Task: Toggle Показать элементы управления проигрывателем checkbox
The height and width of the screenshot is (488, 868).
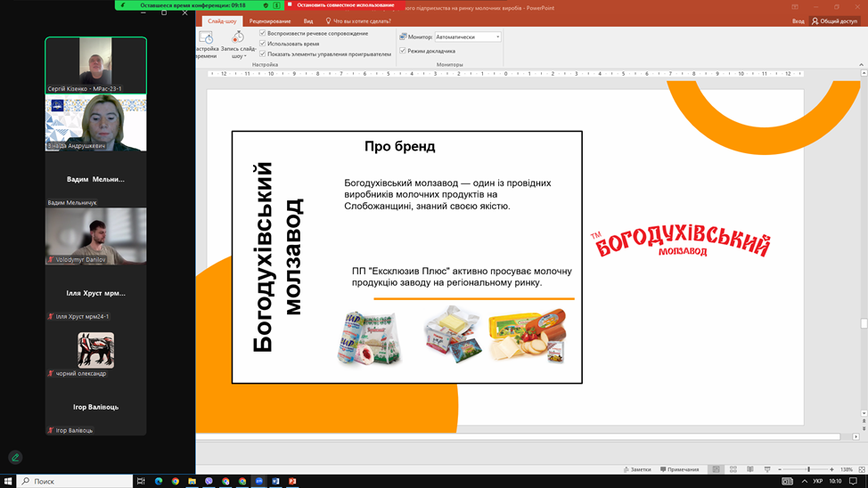Action: [x=262, y=53]
